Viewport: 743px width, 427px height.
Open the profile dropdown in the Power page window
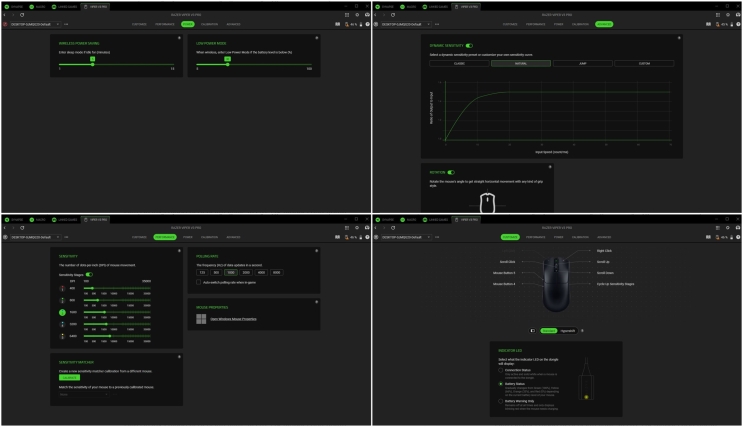pyautogui.click(x=35, y=24)
